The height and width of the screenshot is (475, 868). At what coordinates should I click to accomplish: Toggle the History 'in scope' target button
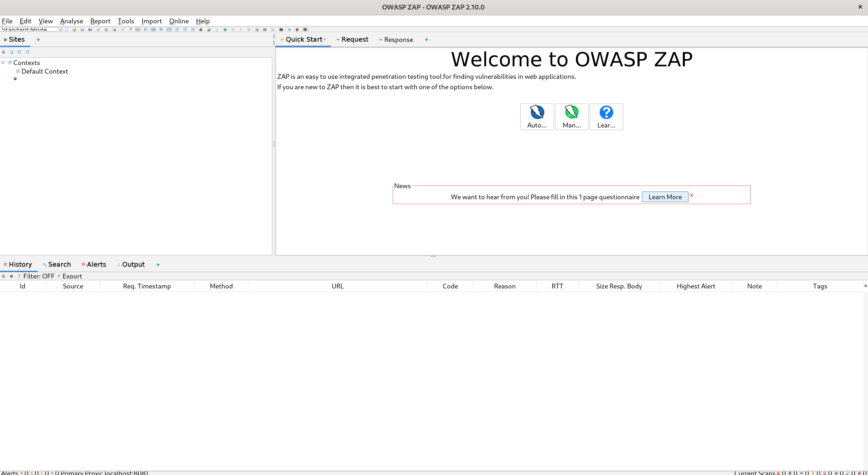point(3,276)
